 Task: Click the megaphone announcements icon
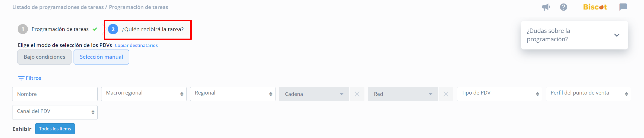click(546, 7)
